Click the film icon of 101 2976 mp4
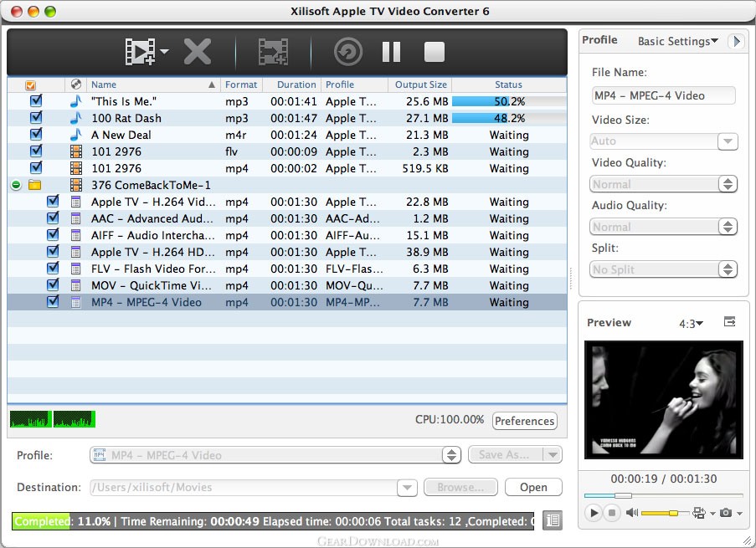This screenshot has height=548, width=756. tap(75, 168)
